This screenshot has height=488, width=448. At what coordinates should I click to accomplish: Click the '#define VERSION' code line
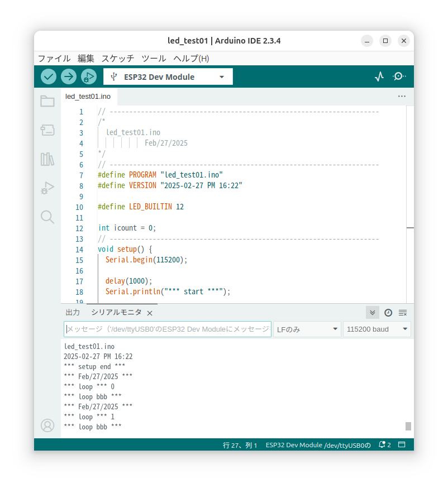click(x=170, y=185)
